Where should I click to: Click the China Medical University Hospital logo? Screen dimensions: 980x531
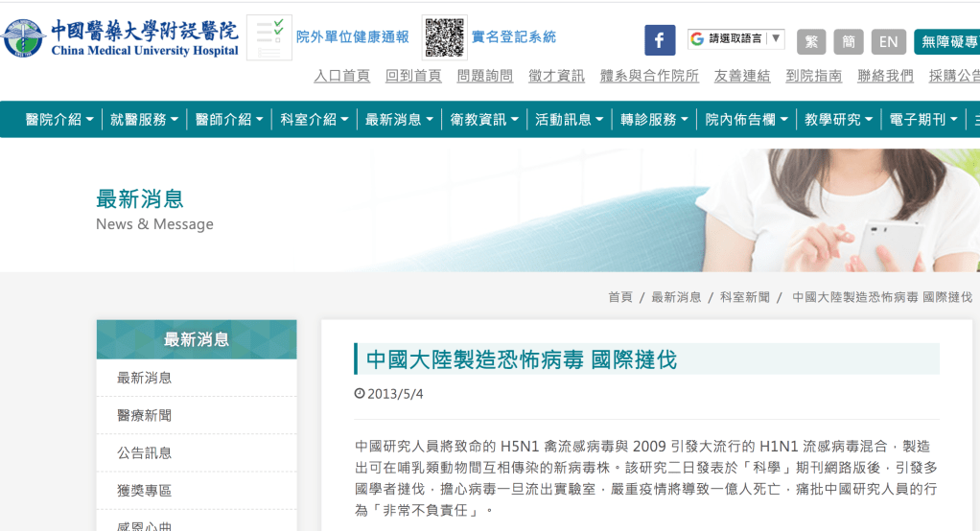tap(120, 38)
